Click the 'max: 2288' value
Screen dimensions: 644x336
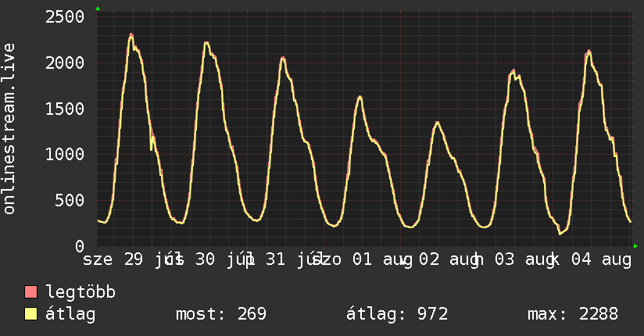[x=573, y=314]
